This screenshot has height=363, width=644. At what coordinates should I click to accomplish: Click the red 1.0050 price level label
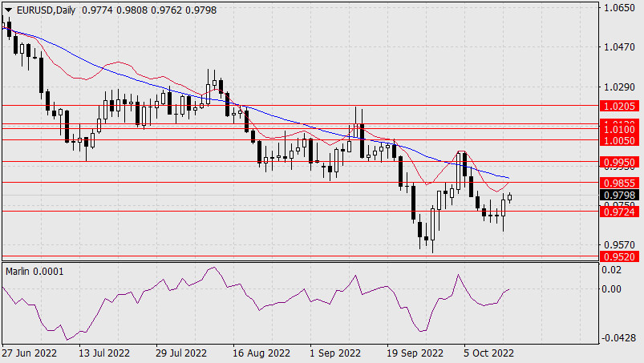[619, 141]
